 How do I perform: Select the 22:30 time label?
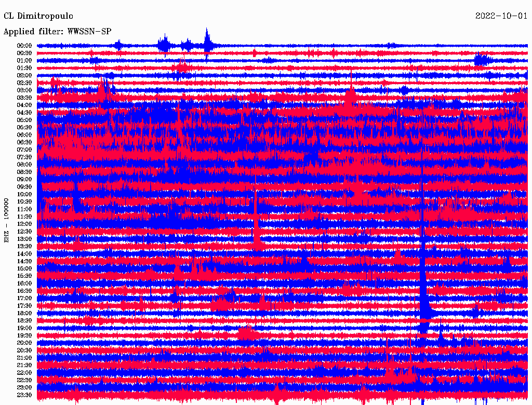coord(24,380)
